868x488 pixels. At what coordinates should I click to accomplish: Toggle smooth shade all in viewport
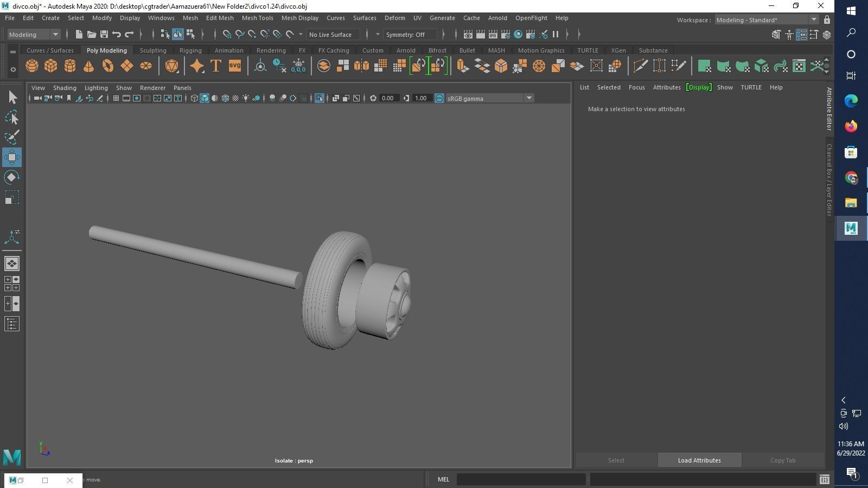205,98
